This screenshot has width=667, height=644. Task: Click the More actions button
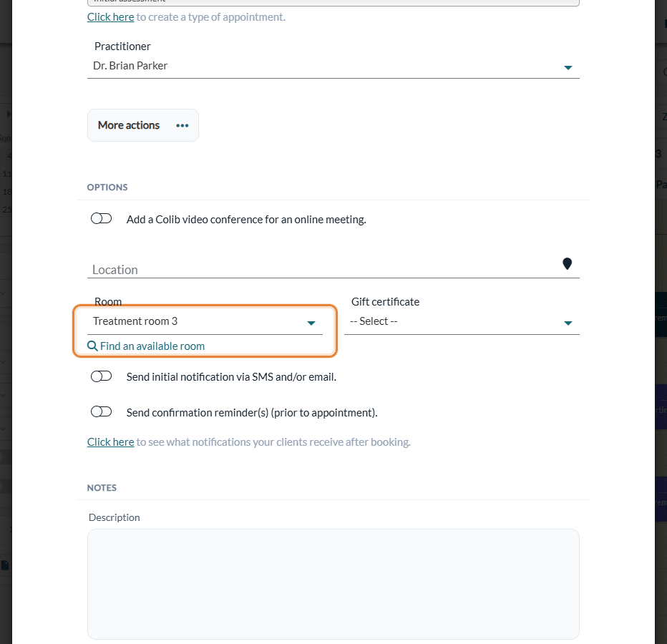coord(143,125)
